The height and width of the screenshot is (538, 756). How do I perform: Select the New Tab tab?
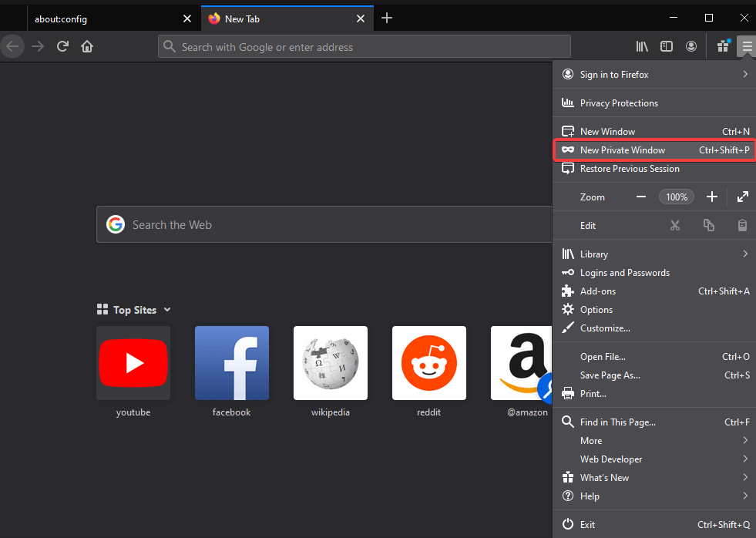(x=287, y=18)
